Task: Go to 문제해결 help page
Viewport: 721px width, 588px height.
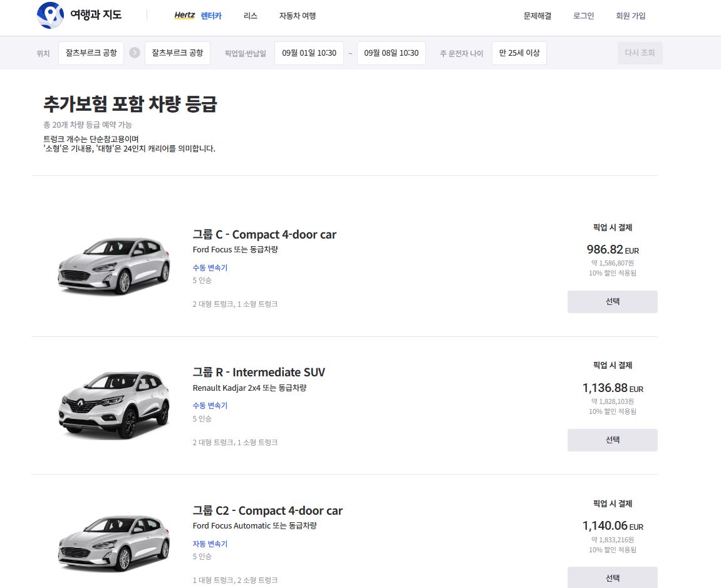Action: pos(537,16)
